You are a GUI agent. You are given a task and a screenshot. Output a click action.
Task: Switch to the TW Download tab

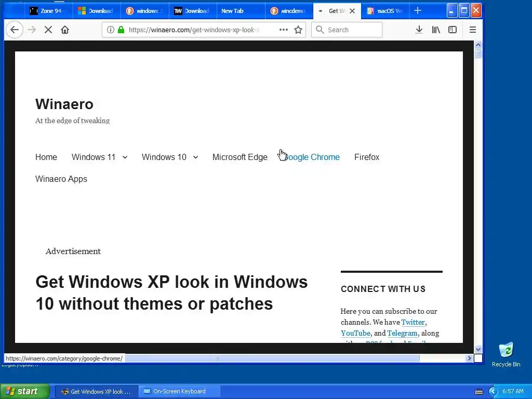pos(193,11)
